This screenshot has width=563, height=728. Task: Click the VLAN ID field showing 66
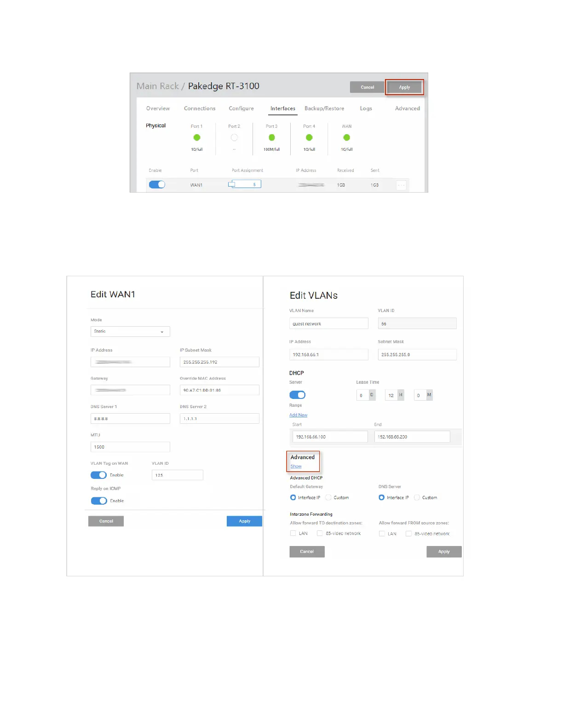tap(417, 324)
